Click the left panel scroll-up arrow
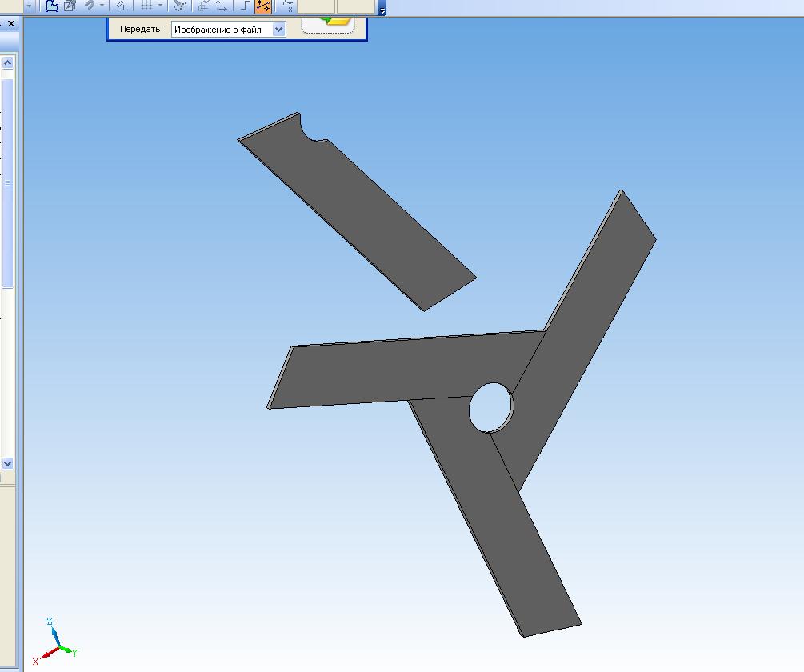The height and width of the screenshot is (672, 804). 8,62
